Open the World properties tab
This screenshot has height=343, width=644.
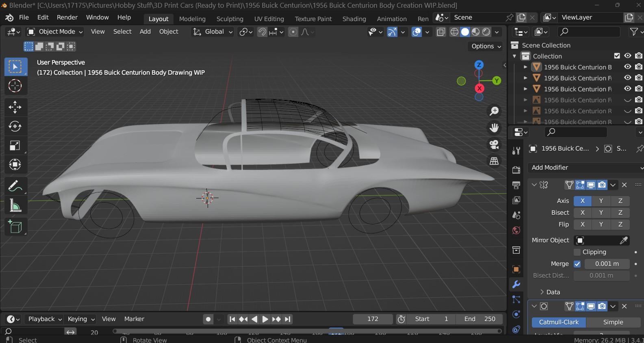click(516, 230)
